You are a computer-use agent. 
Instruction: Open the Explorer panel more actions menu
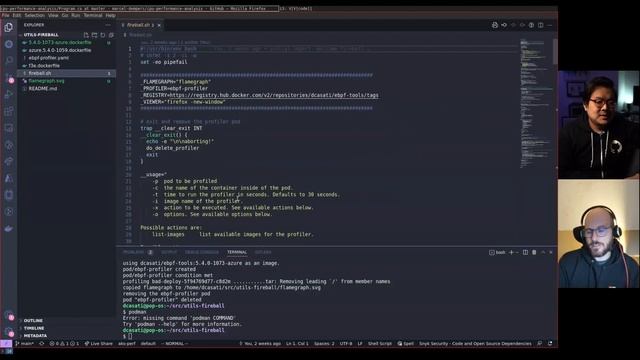[x=108, y=25]
